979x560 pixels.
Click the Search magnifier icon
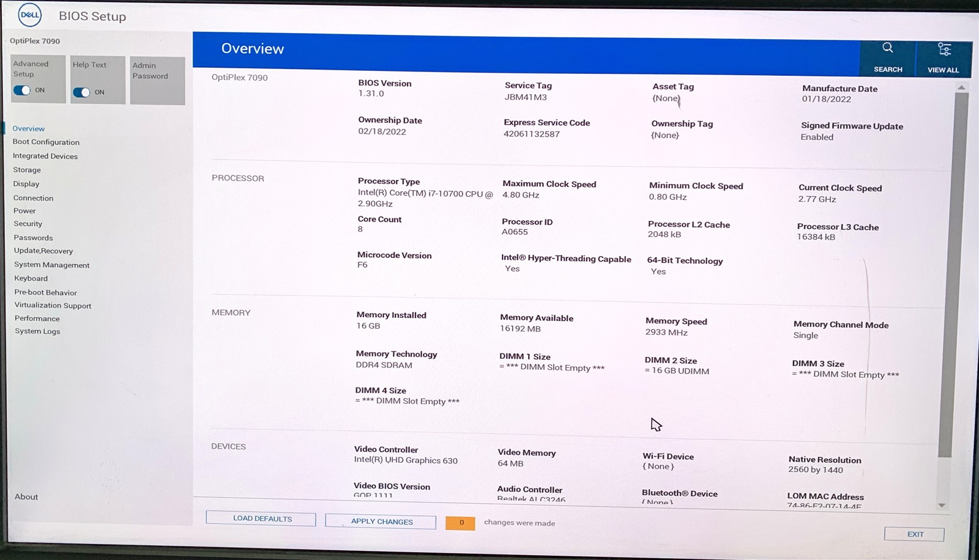point(887,48)
